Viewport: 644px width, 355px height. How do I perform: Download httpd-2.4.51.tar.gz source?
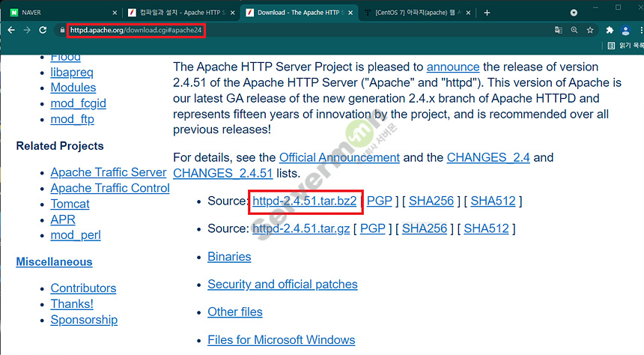[301, 228]
